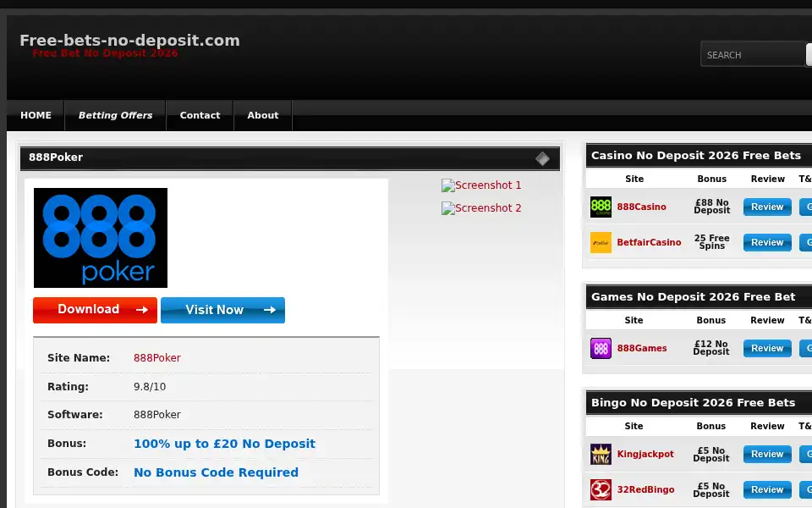Click the Casino No Deposit 2026 Free Bets heading
Image resolution: width=812 pixels, height=508 pixels.
695,156
